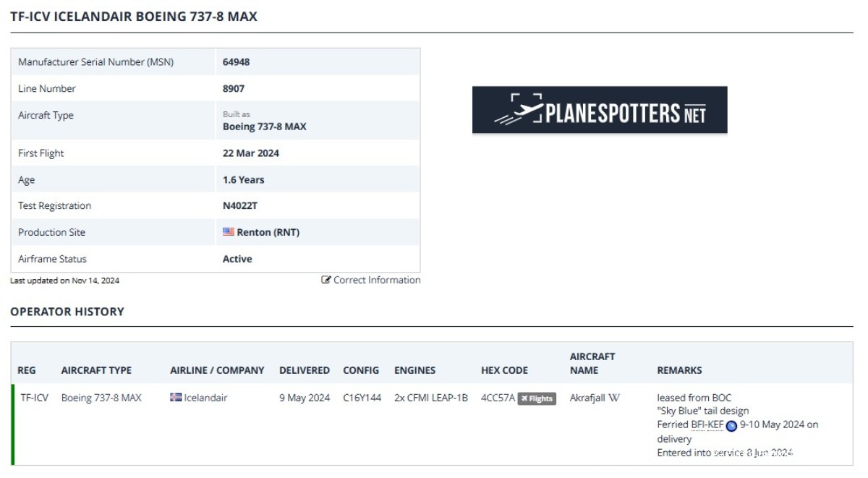Click the BFI-KEF ferry route link
This screenshot has height=478, width=868.
(707, 424)
